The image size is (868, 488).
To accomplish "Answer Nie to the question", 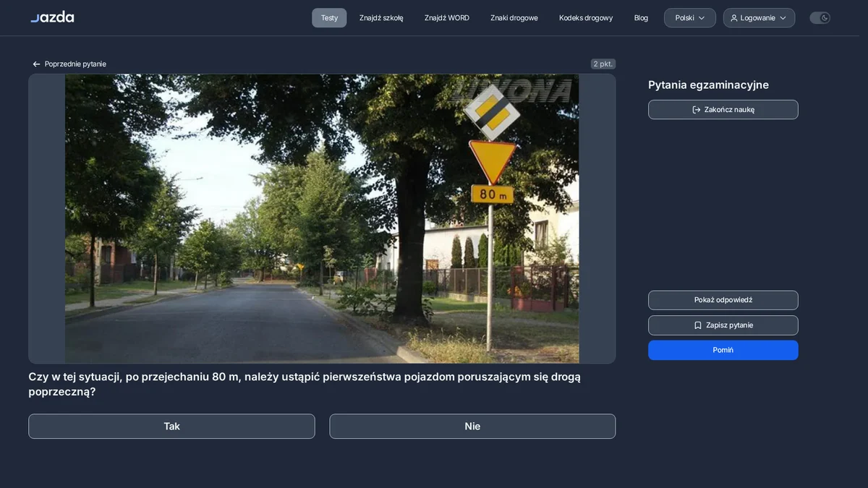I will coord(472,427).
